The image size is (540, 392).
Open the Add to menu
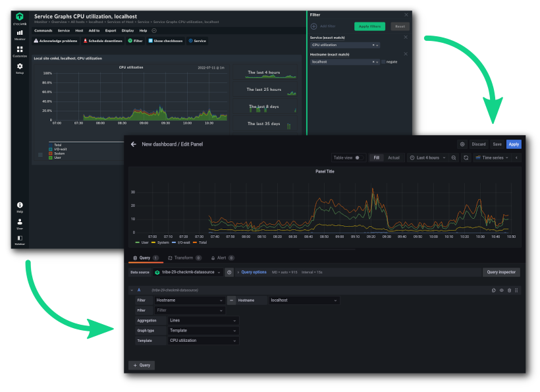[x=94, y=30]
